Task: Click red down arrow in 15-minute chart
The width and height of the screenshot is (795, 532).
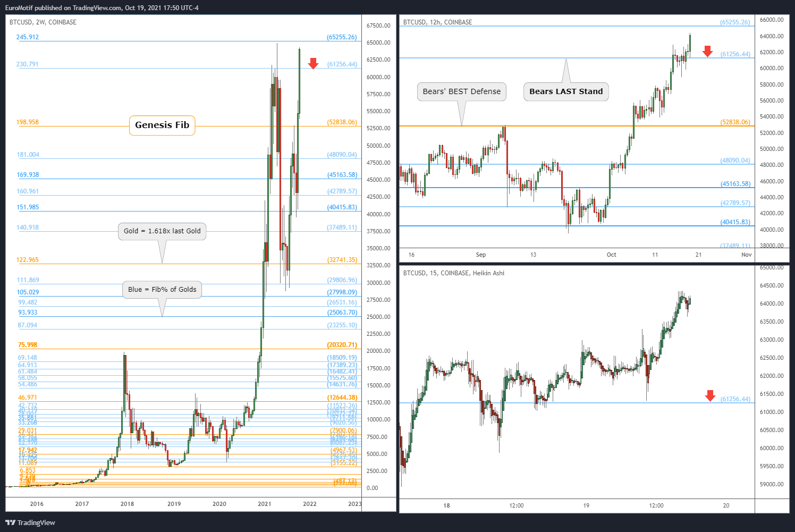Action: pos(710,396)
